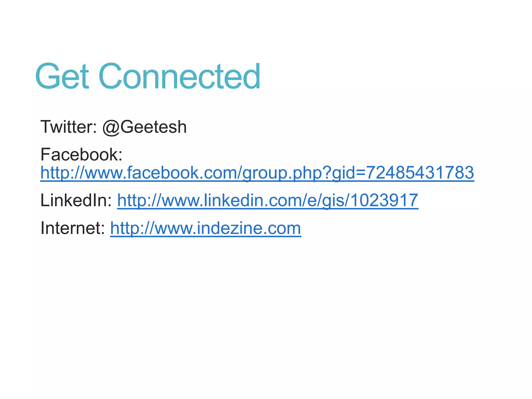This screenshot has height=399, width=532.
Task: Click the Internet label text
Action: 73,228
